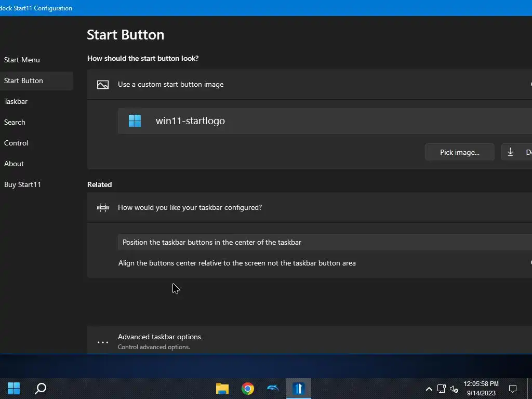Go to the Taskbar settings page
The height and width of the screenshot is (399, 532).
pyautogui.click(x=16, y=101)
